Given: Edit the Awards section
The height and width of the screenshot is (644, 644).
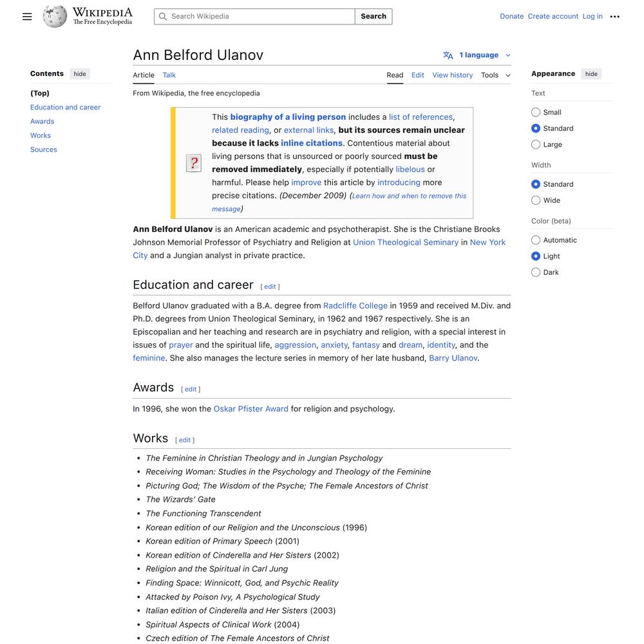Looking at the screenshot, I should pos(191,390).
